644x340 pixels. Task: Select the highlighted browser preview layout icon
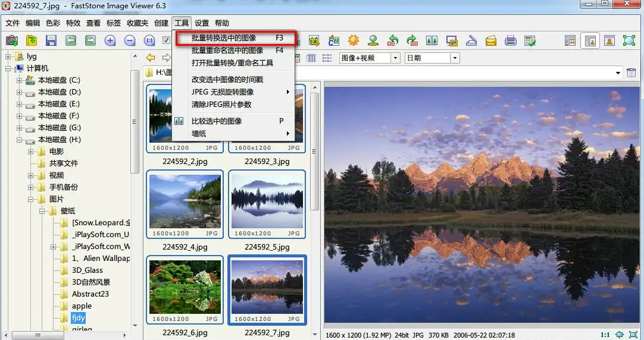click(590, 40)
